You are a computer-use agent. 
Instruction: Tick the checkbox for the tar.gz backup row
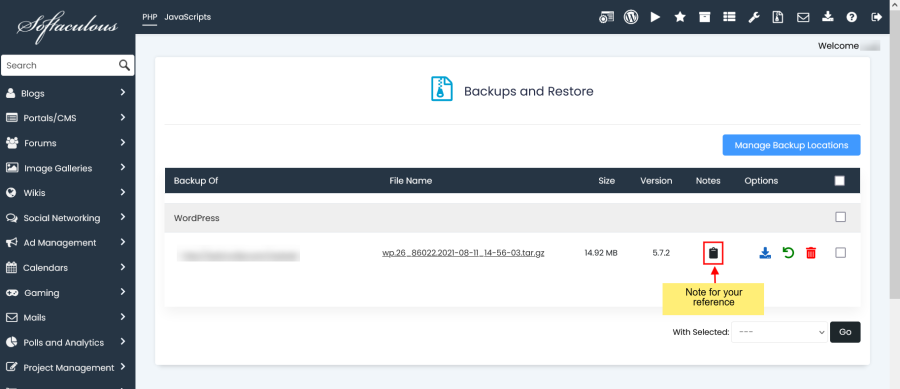840,252
